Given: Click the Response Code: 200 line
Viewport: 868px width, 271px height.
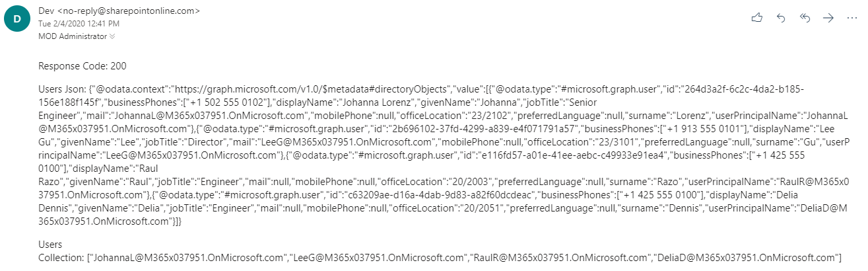Looking at the screenshot, I should 83,66.
